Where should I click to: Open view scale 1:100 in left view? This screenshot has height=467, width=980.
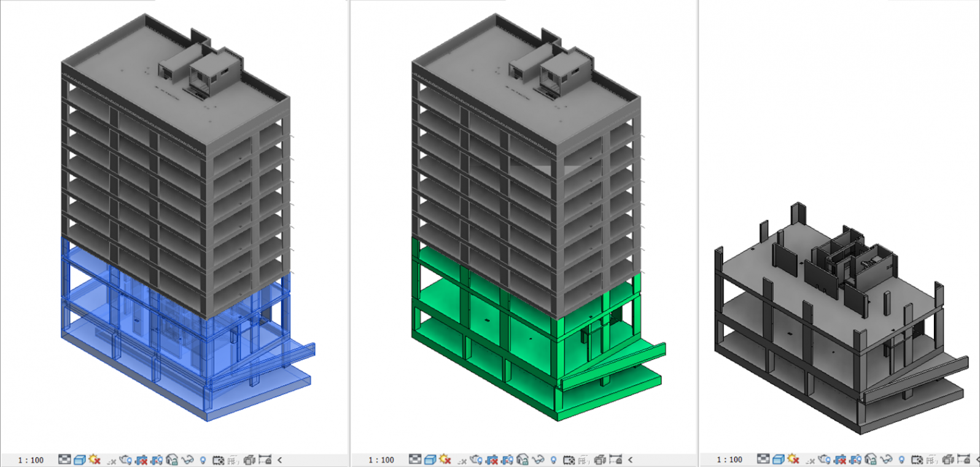(31, 460)
